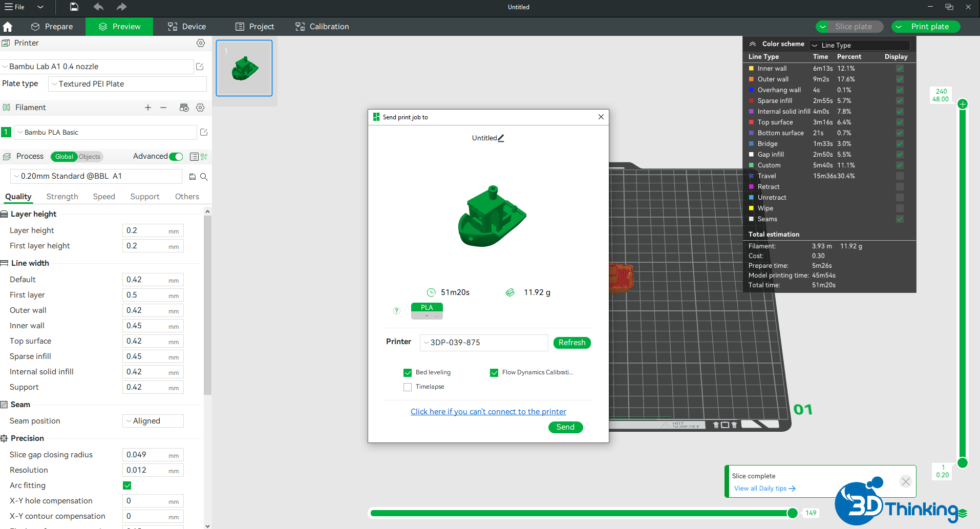Open the Seam position dropdown
980x529 pixels.
click(153, 421)
